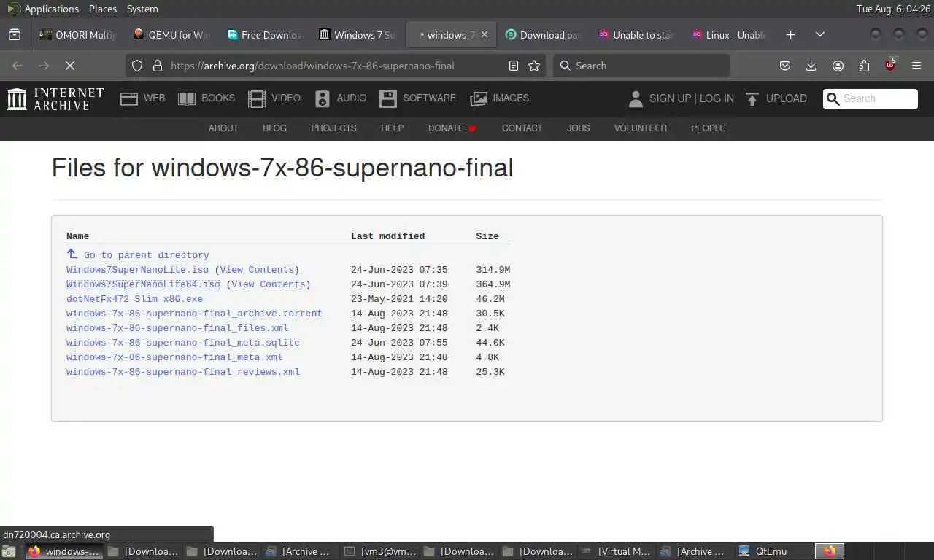Click the UPLOAD button
Image resolution: width=934 pixels, height=560 pixels.
(776, 98)
